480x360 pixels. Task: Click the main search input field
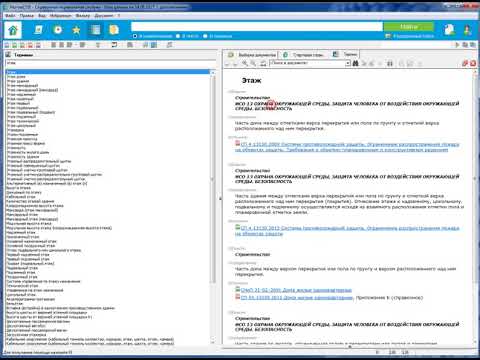click(257, 27)
